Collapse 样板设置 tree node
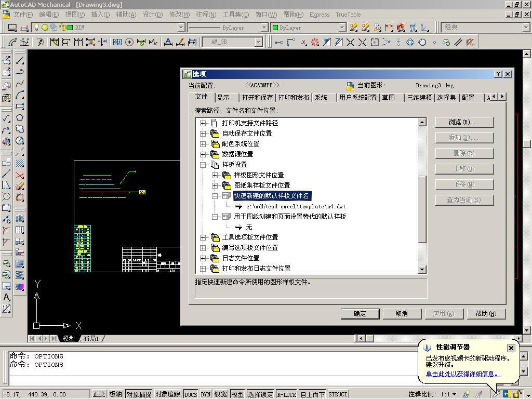The image size is (532, 399). (203, 165)
